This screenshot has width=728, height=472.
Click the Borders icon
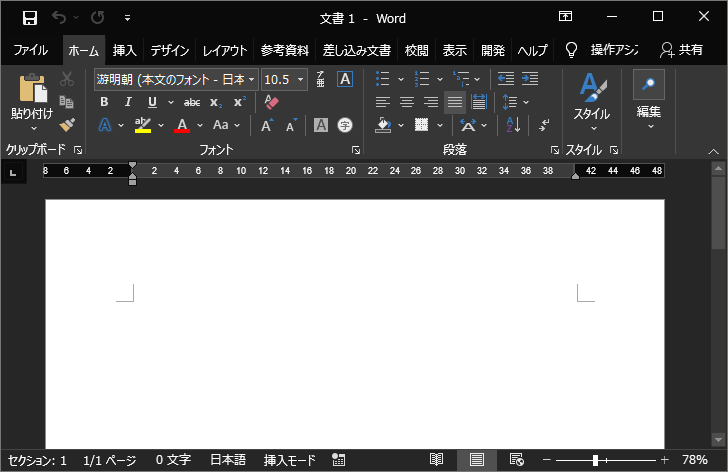(x=422, y=125)
